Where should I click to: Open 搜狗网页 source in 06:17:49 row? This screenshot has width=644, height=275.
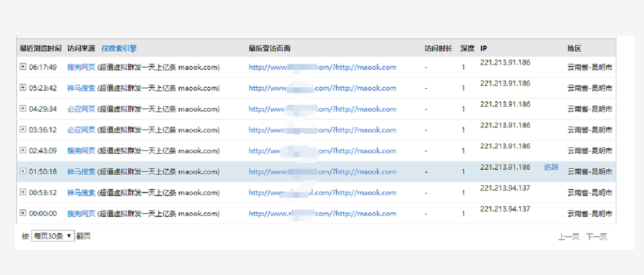[x=81, y=67]
